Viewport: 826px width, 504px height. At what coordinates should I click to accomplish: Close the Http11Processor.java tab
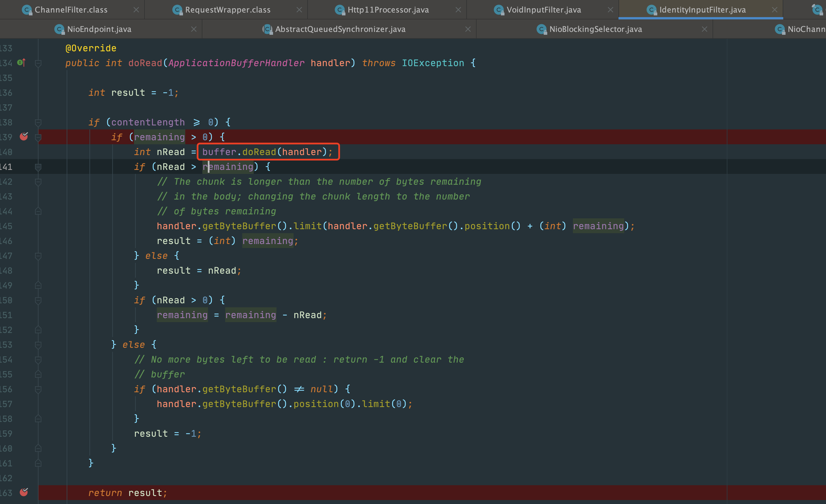[x=458, y=10]
